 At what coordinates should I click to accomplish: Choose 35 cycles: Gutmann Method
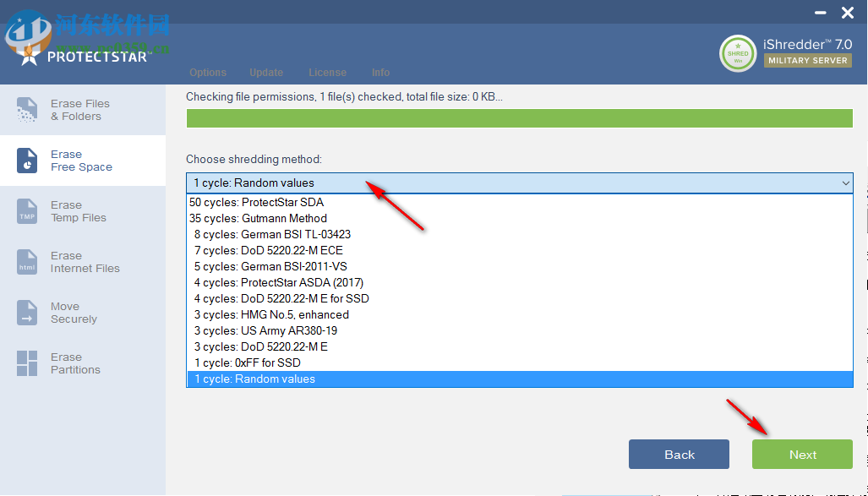point(519,218)
